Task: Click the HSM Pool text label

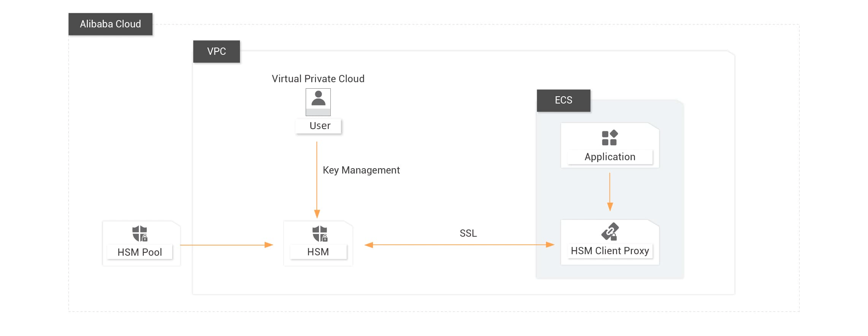Action: point(140,252)
